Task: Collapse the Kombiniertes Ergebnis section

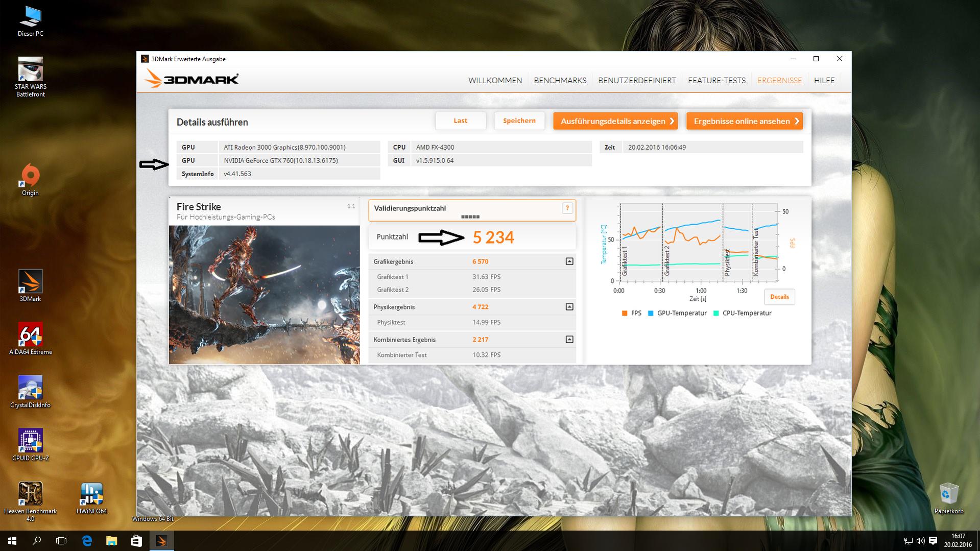Action: [569, 340]
